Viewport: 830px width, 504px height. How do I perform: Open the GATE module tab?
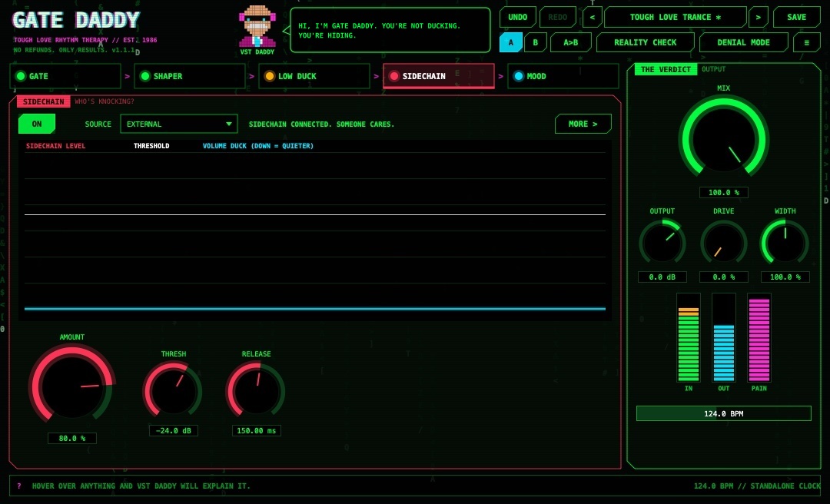[65, 76]
